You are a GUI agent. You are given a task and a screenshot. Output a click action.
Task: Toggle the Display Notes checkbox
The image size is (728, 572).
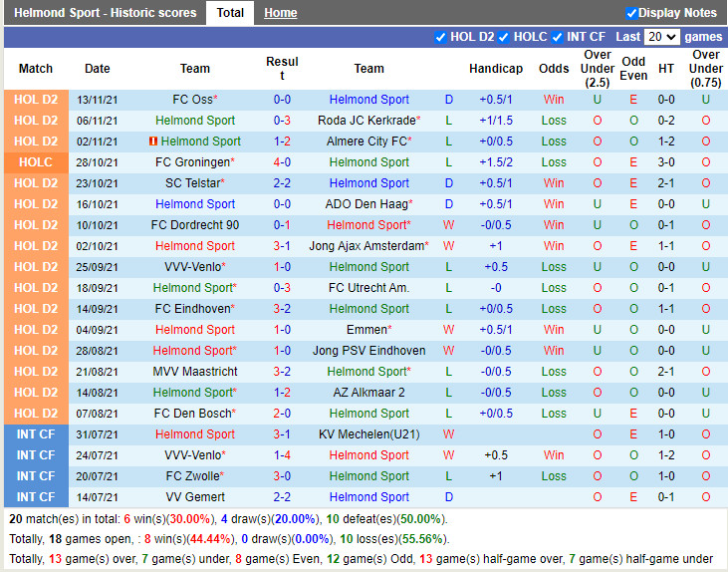631,13
